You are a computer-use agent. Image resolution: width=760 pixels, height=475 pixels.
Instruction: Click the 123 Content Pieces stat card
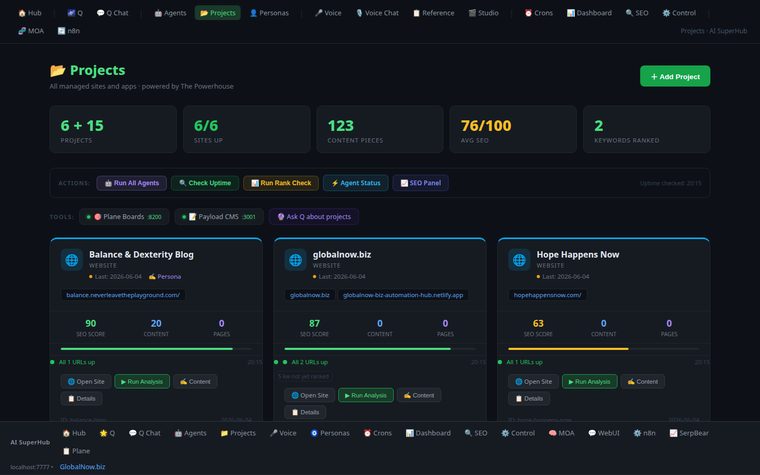(x=380, y=129)
